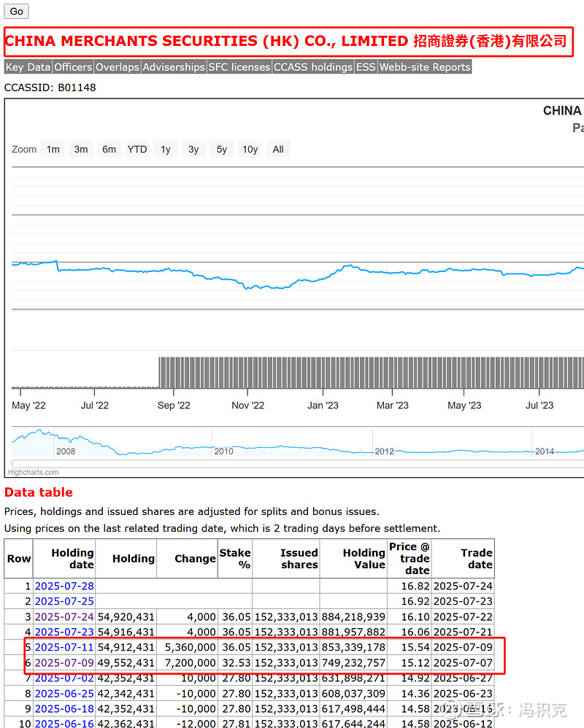The image size is (584, 728).
Task: Open the Adviserships tab
Action: coord(174,67)
